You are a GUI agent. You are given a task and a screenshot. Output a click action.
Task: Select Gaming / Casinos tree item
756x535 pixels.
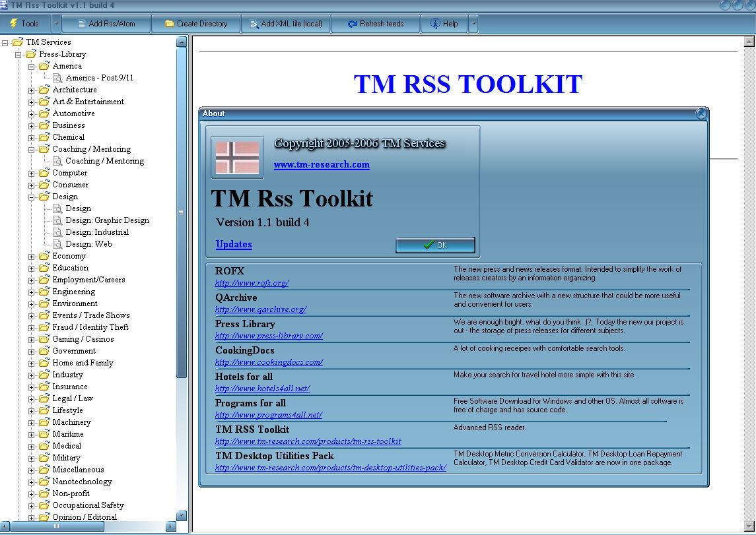[x=83, y=339]
